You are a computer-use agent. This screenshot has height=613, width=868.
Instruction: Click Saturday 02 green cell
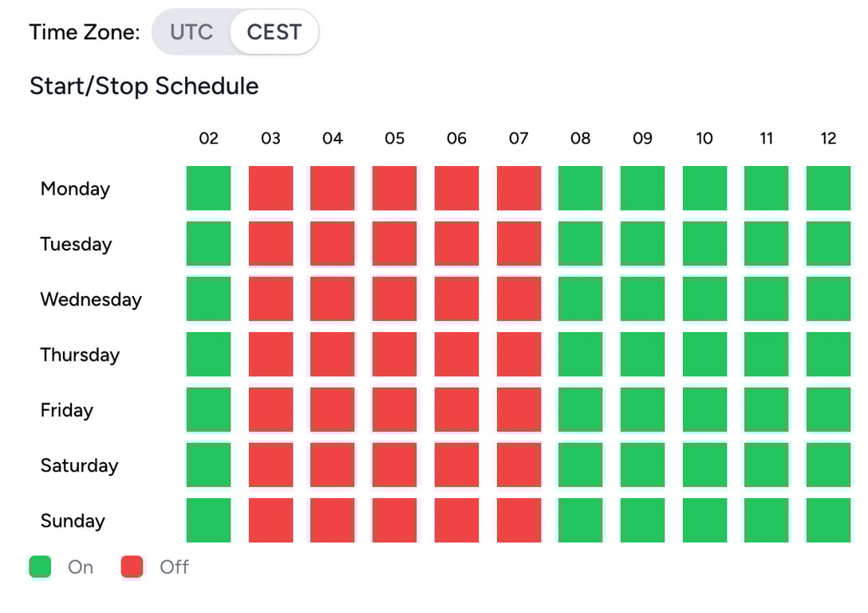point(208,465)
